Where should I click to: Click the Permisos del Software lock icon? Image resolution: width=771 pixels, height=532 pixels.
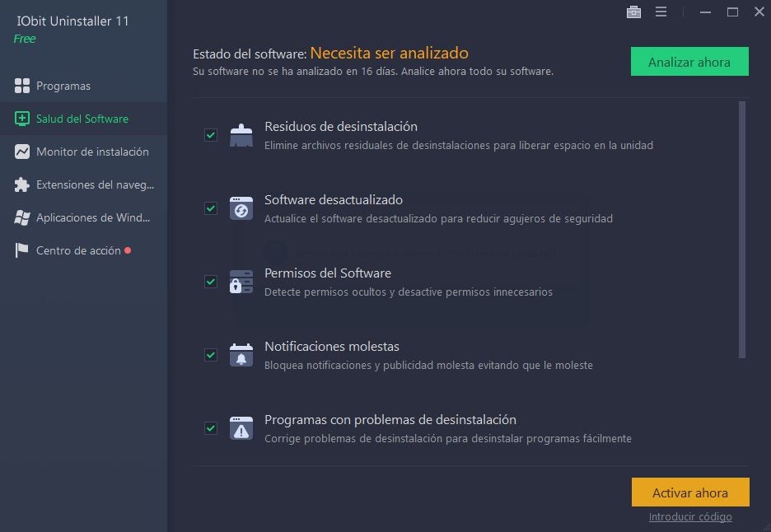tap(241, 282)
